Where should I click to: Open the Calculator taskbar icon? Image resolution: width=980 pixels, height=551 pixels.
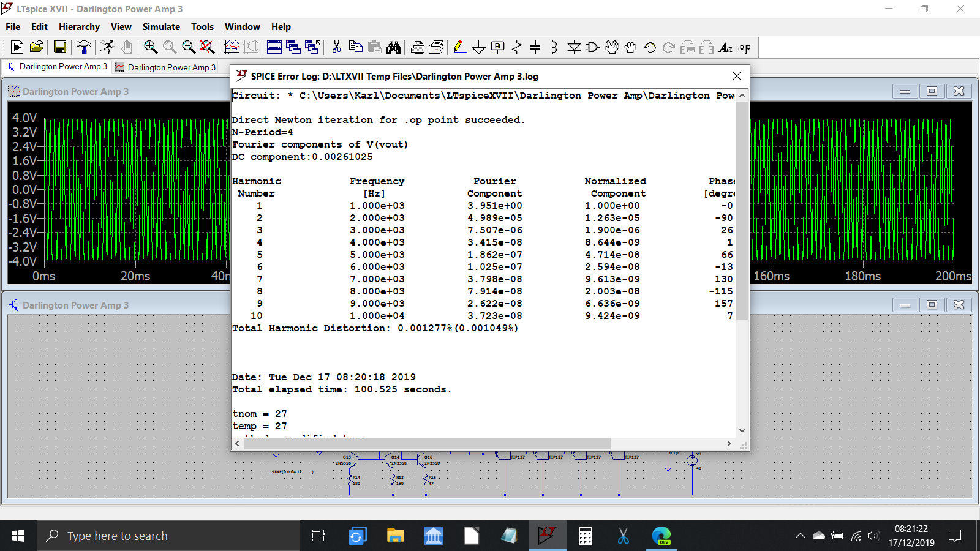[586, 536]
